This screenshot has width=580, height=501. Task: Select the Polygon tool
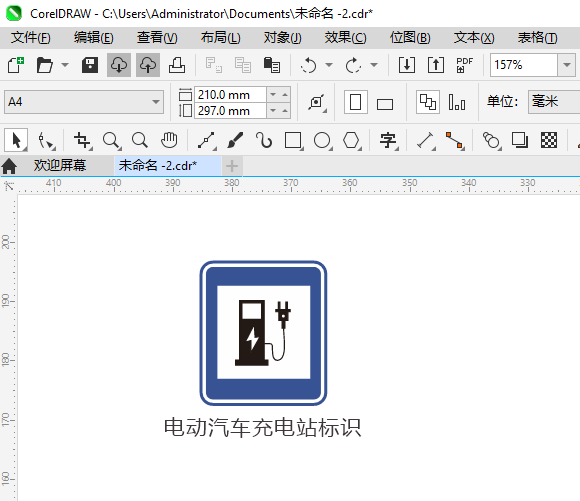tap(351, 141)
